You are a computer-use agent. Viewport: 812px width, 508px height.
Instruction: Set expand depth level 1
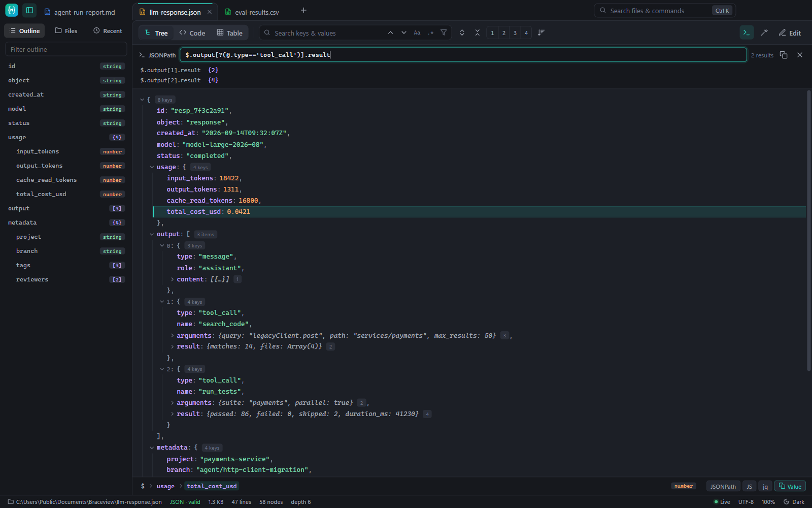pyautogui.click(x=492, y=33)
